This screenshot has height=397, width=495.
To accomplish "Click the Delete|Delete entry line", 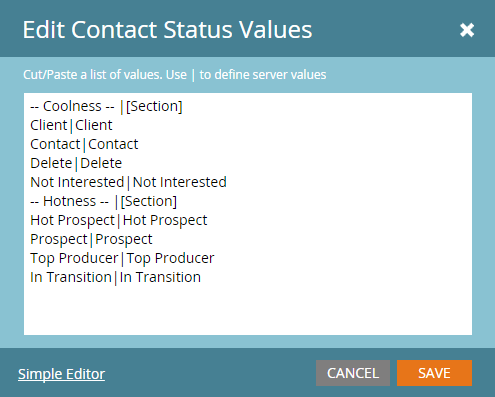I will (76, 163).
